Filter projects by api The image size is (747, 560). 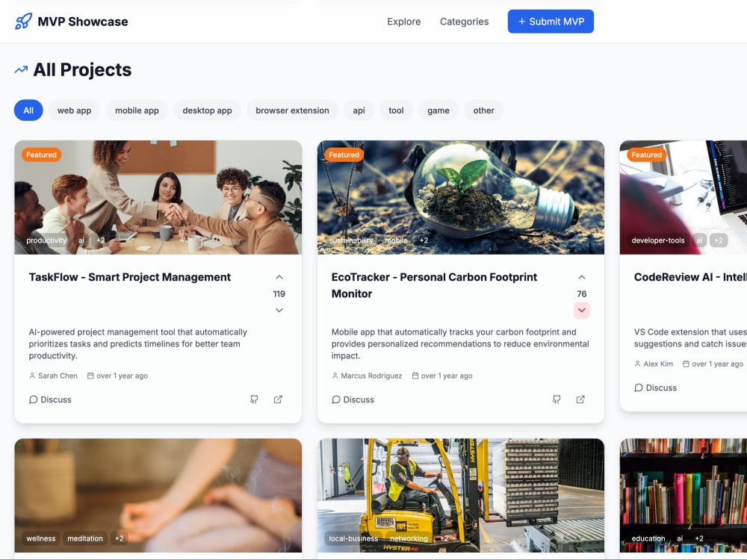(359, 111)
